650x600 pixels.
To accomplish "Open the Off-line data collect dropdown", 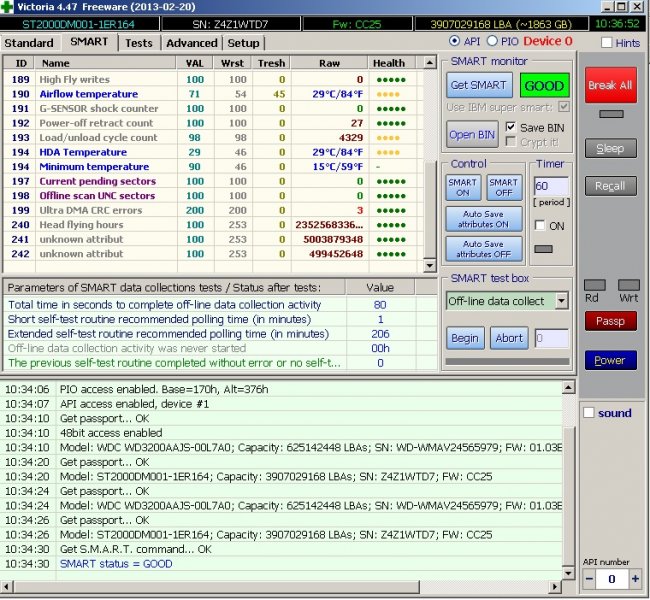I will pyautogui.click(x=560, y=300).
